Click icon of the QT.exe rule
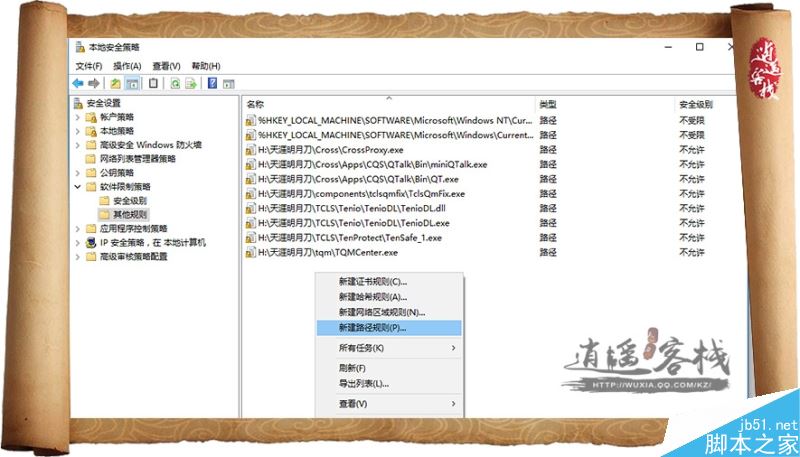The height and width of the screenshot is (457, 800). coord(251,180)
